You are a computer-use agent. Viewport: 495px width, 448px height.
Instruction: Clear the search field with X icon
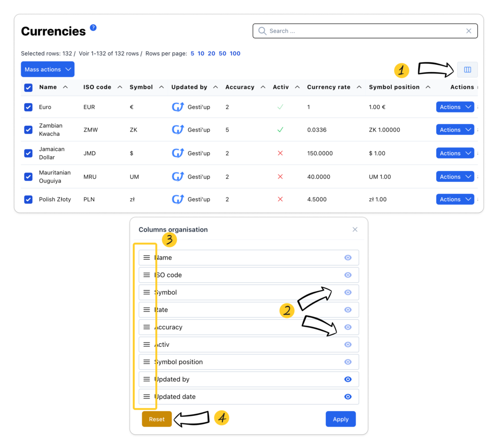click(469, 31)
